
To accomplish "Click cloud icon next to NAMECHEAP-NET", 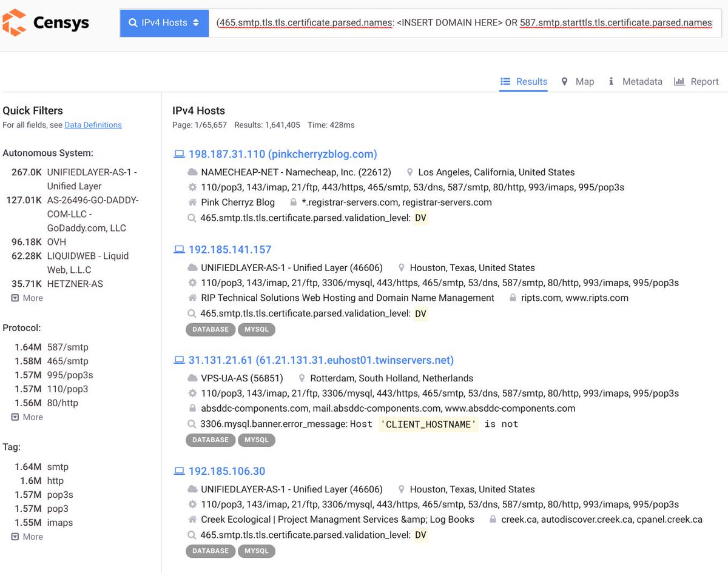I will tap(192, 172).
